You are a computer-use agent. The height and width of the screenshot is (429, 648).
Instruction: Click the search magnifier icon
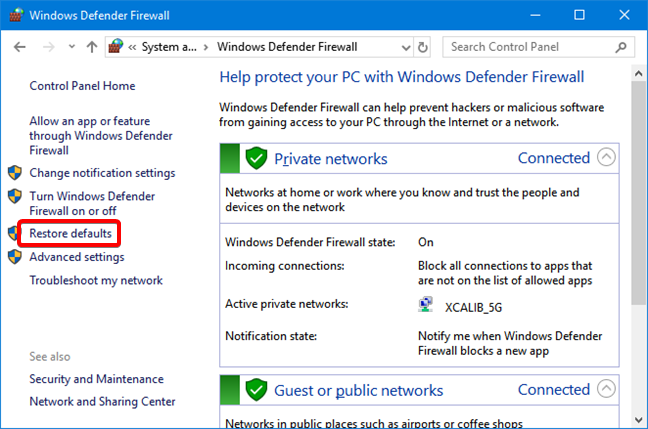tap(620, 47)
